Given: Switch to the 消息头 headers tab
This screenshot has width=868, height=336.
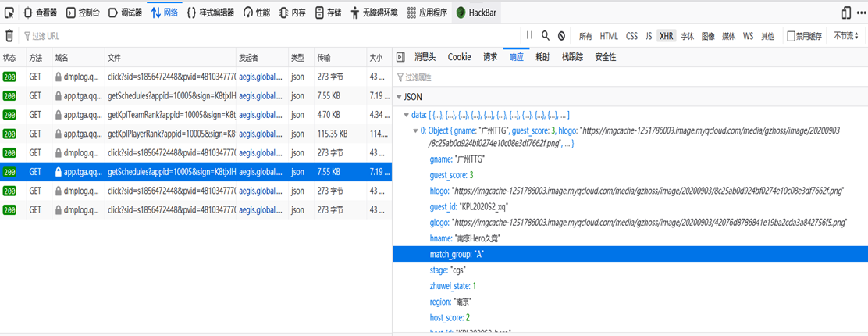Looking at the screenshot, I should (x=425, y=56).
